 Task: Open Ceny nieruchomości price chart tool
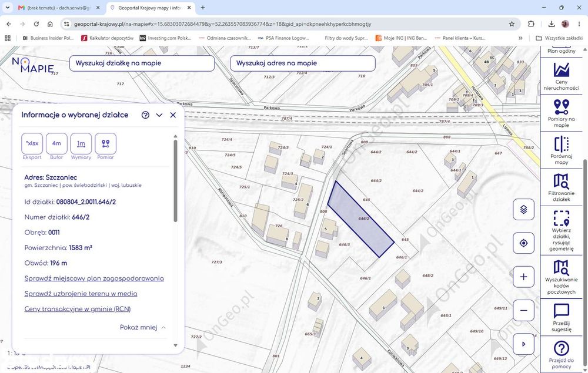click(x=561, y=76)
